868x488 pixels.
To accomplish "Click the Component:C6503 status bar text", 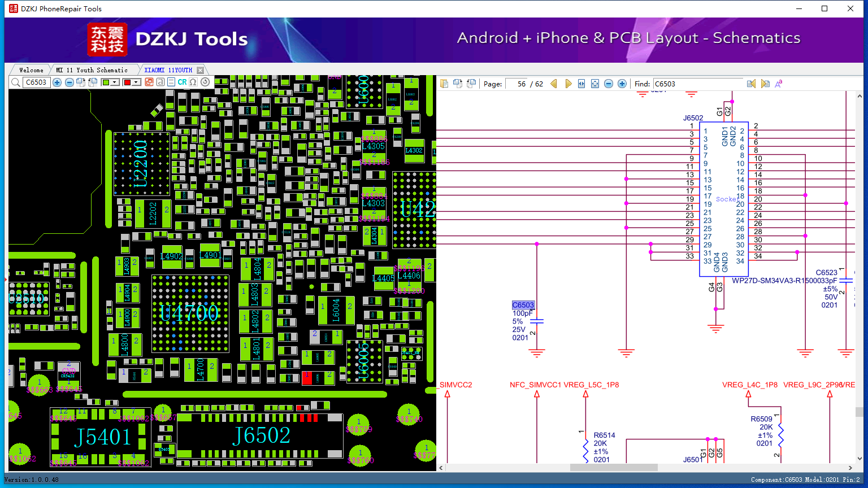I will tap(776, 480).
